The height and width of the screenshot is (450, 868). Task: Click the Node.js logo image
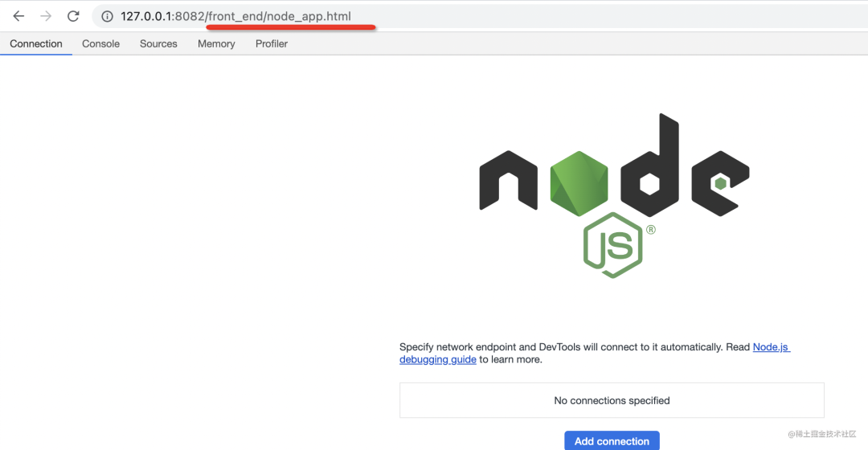tap(614, 195)
